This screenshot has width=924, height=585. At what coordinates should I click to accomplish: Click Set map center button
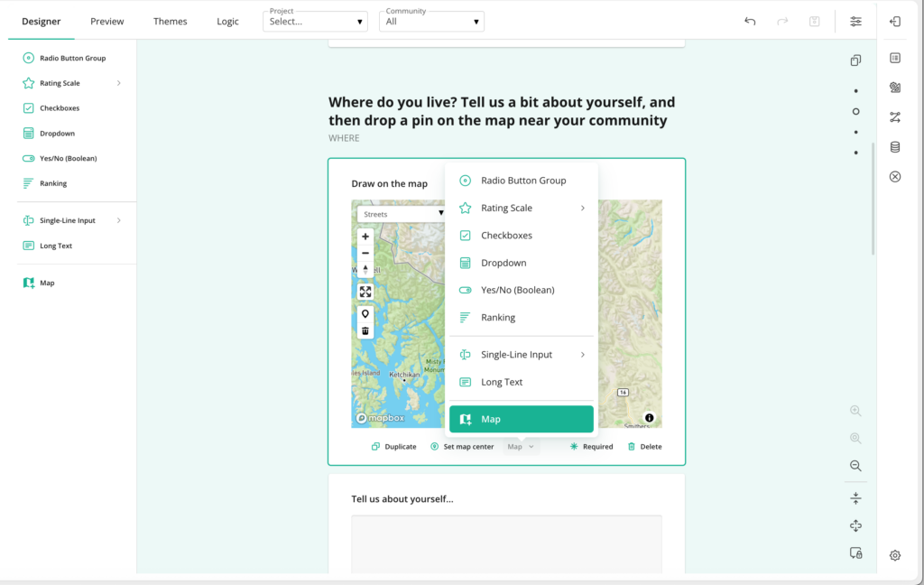tap(462, 446)
